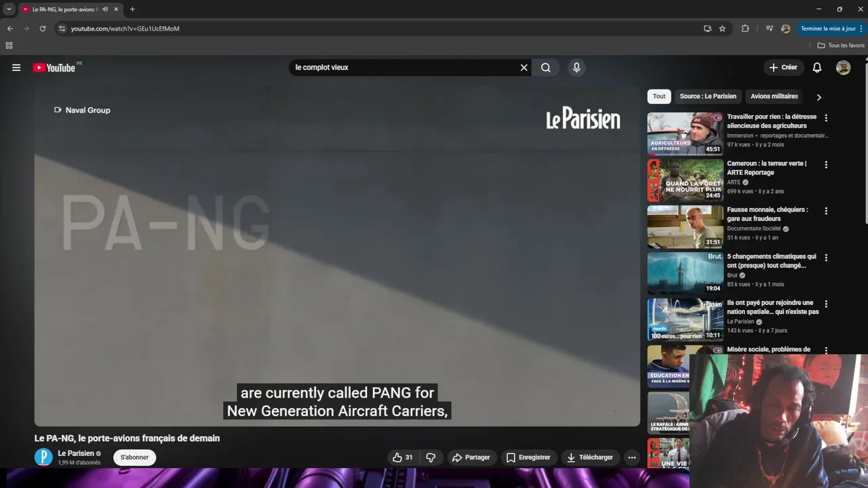Open options for Travailler pour rien video
Screen dimensions: 868x488
826,118
